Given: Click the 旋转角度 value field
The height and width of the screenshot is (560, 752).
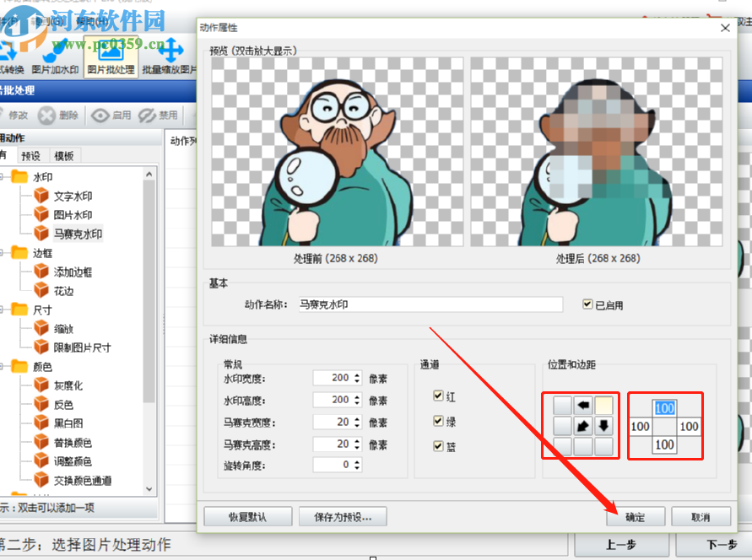Looking at the screenshot, I should coord(333,465).
